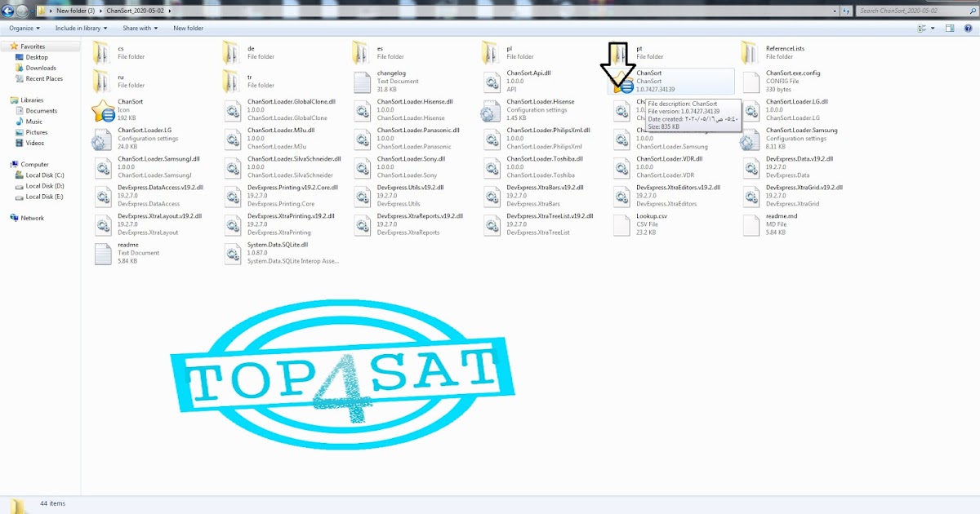Create a New folder
Viewport: 980px width, 514px height.
[189, 28]
